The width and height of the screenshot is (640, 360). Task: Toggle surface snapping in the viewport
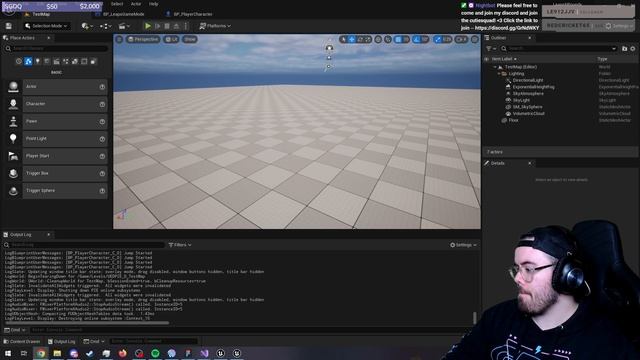click(x=388, y=39)
